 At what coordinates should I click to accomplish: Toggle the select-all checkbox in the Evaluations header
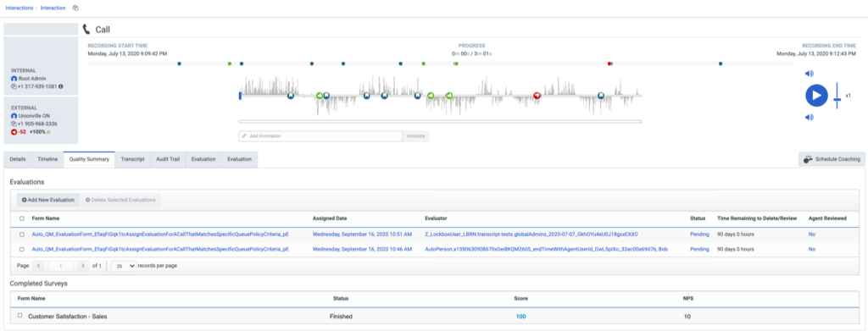[x=21, y=218]
